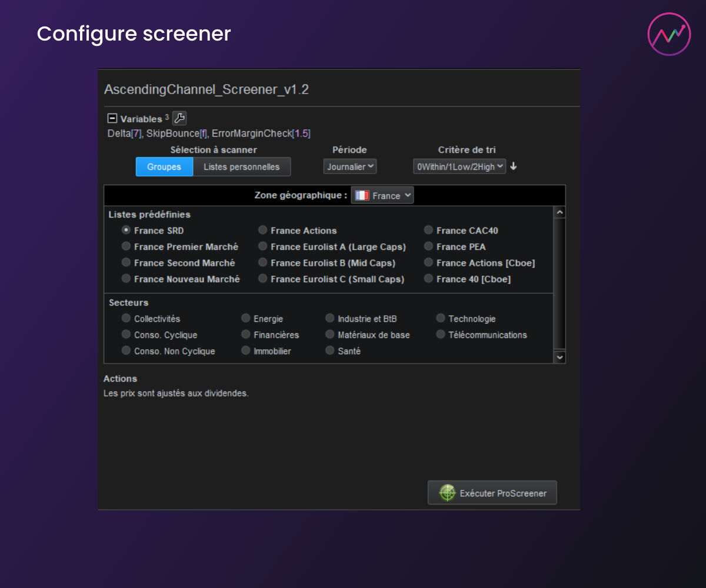
Task: Select the France CAC40 list option
Action: (x=428, y=230)
